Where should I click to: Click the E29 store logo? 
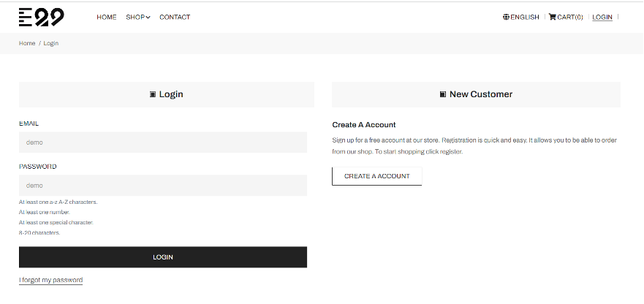click(41, 17)
